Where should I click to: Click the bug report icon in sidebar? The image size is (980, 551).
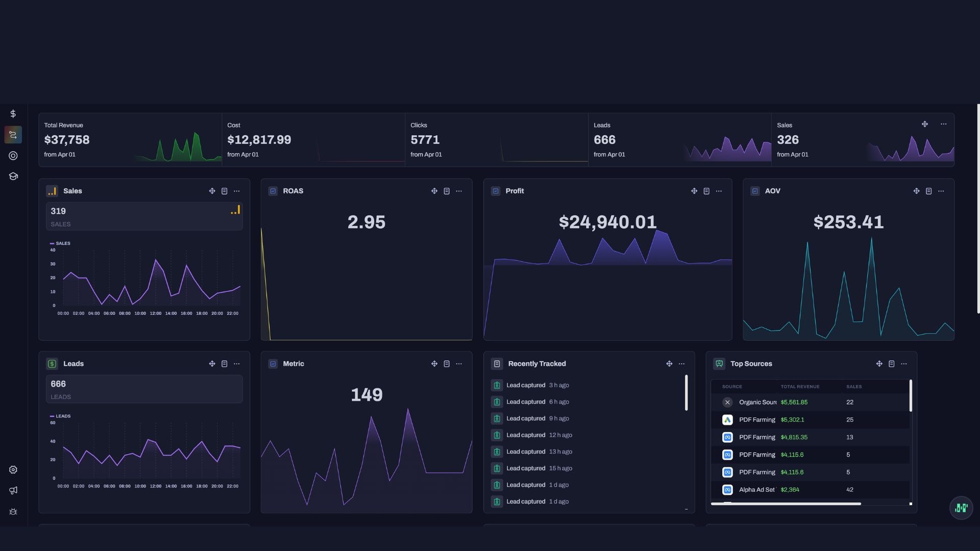(13, 511)
